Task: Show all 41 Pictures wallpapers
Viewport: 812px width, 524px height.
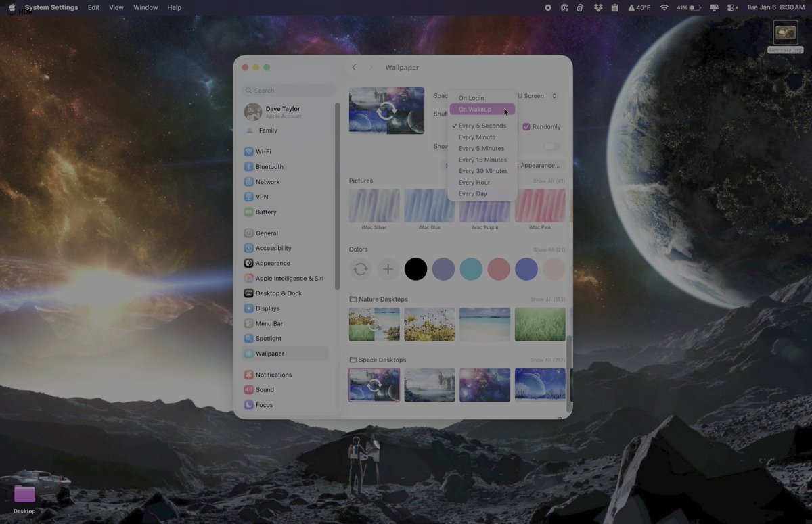Action: pos(549,181)
